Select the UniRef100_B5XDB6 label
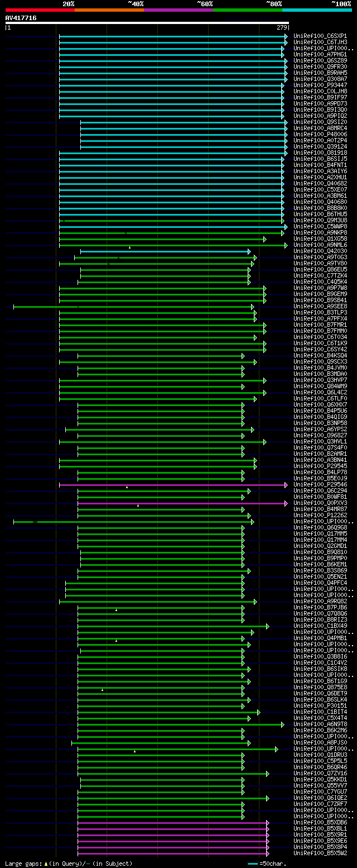357x868 pixels. (320, 822)
